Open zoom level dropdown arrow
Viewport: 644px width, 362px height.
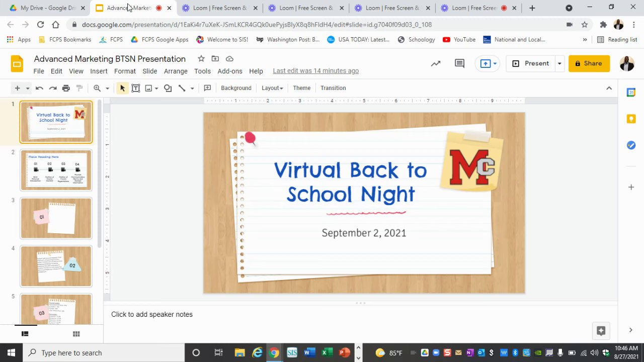107,88
